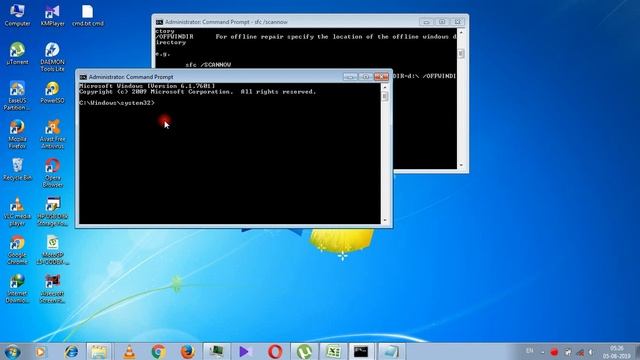Click the Show desktop button strip
Screen dimensions: 640x360
tap(637, 352)
